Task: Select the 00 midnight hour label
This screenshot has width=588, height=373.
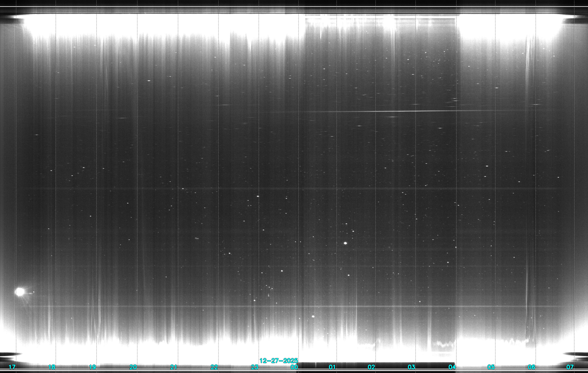Action: coord(294,367)
